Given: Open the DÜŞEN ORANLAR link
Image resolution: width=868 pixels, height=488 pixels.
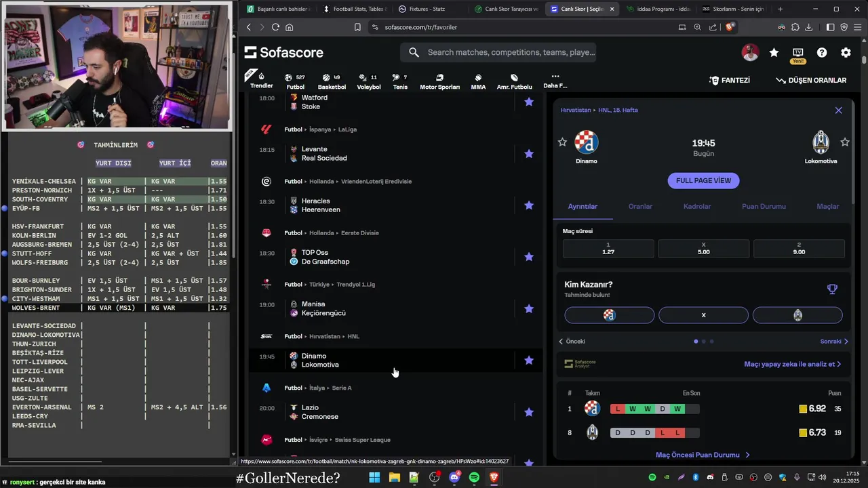Looking at the screenshot, I should coord(811,80).
